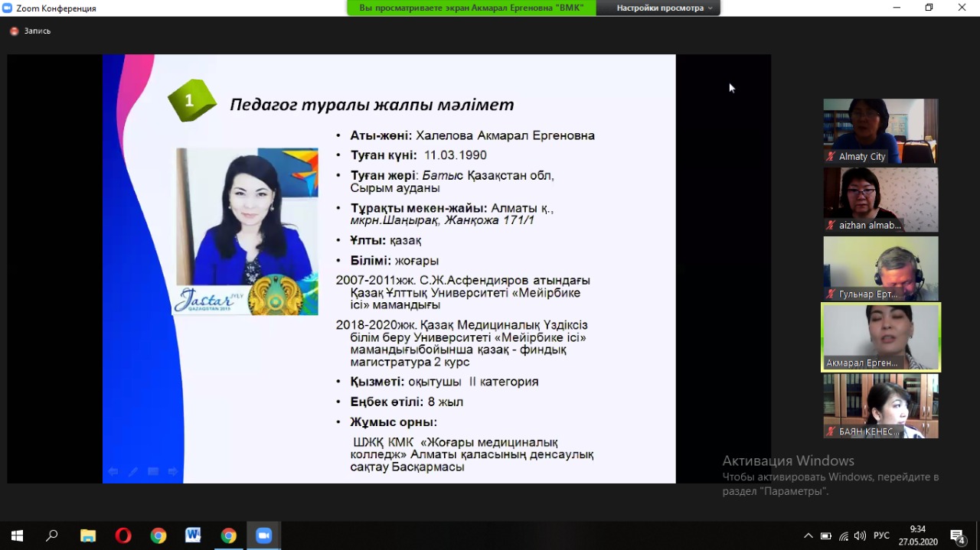Open the Zoom app in the taskbar
The width and height of the screenshot is (980, 550).
264,535
